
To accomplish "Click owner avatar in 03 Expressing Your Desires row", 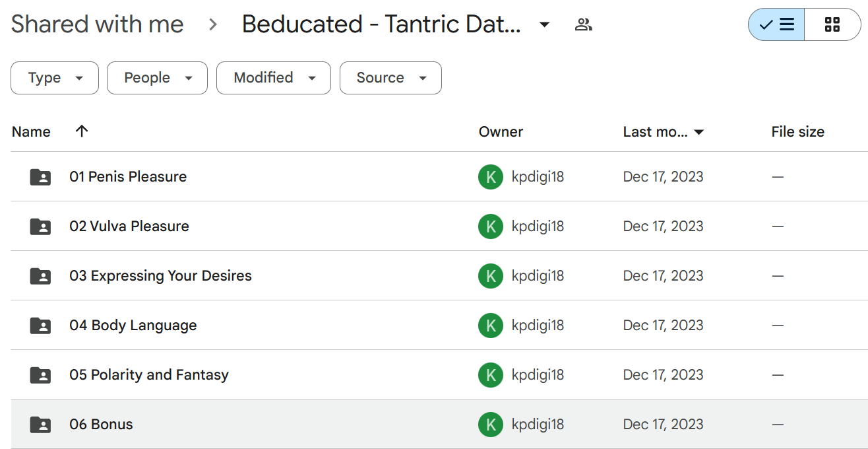I will 491,276.
